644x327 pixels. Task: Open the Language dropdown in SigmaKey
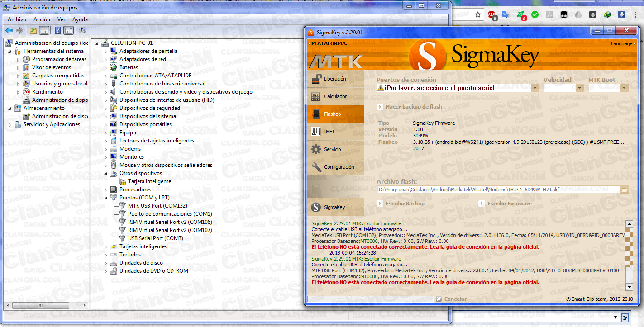click(624, 44)
